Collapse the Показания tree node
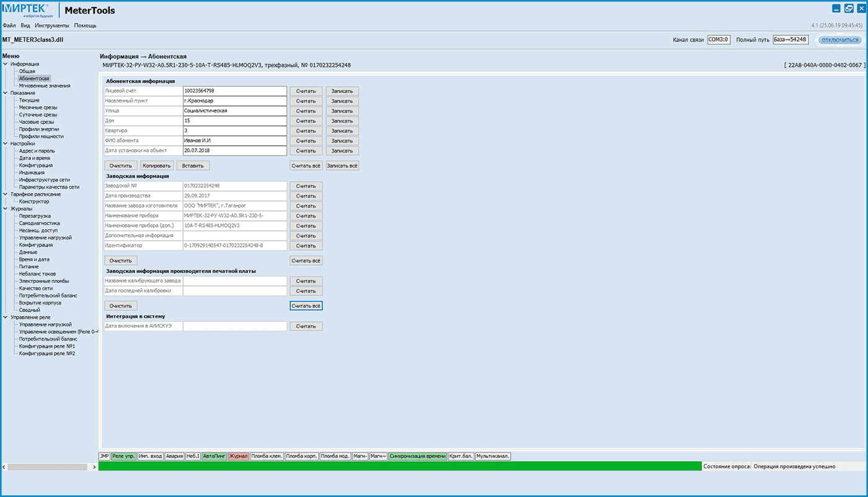868x497 pixels. pos(6,93)
